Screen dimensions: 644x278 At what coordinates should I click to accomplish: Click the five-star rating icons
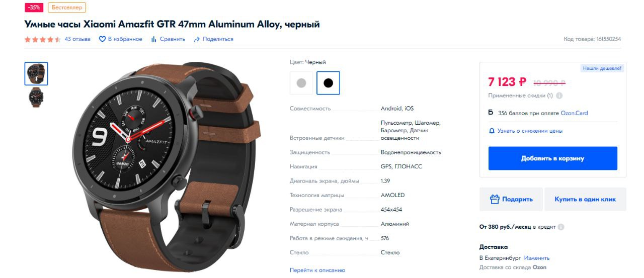pyautogui.click(x=43, y=39)
